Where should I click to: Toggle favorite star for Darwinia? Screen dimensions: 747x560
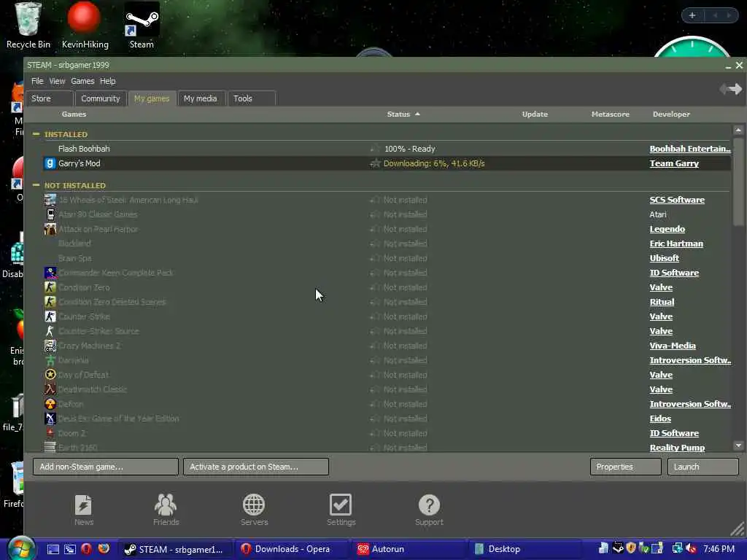[x=376, y=360]
